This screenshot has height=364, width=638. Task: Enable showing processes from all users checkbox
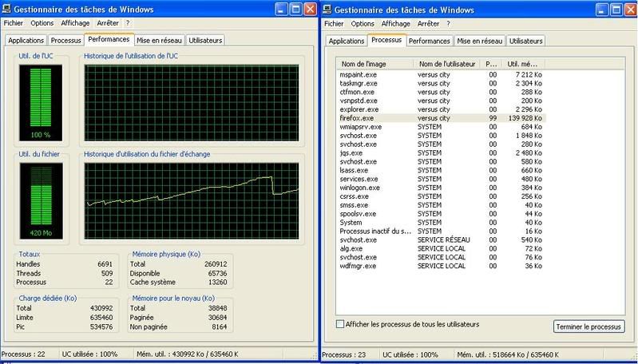point(340,324)
